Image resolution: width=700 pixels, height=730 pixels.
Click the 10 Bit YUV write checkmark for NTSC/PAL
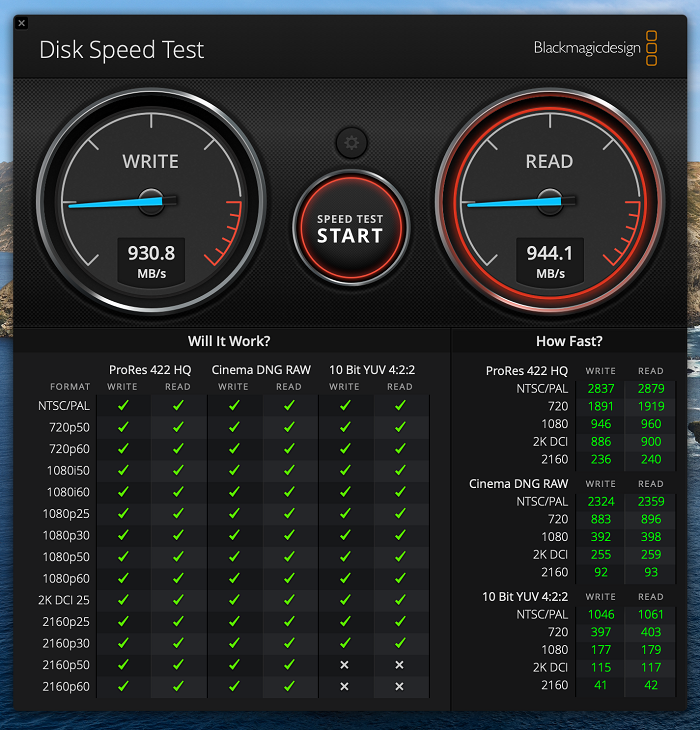tap(345, 406)
